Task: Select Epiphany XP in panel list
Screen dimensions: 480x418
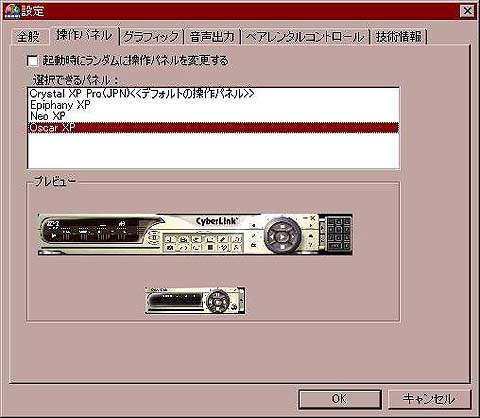Action: (x=213, y=105)
